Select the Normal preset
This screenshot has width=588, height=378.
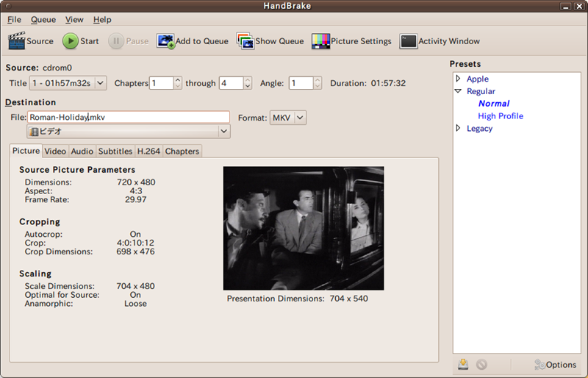click(494, 104)
